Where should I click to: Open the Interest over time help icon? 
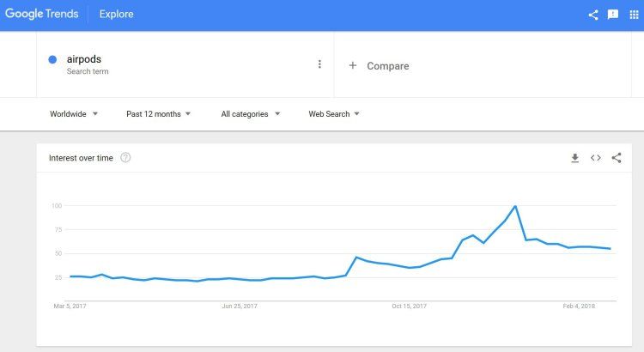[125, 158]
